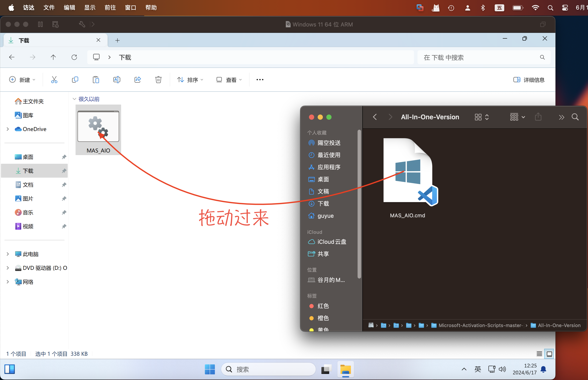588x380 pixels.
Task: Open Finder group-by dropdown
Action: 517,117
